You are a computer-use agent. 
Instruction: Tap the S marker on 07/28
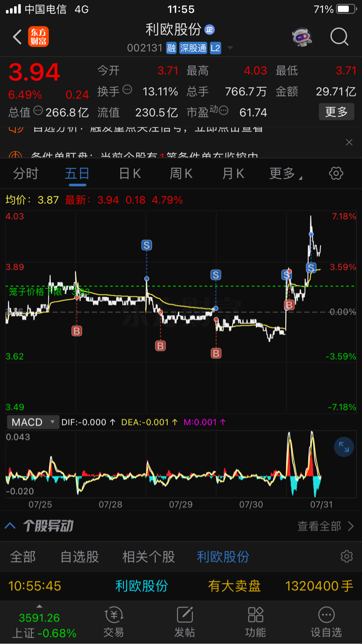pyautogui.click(x=147, y=245)
